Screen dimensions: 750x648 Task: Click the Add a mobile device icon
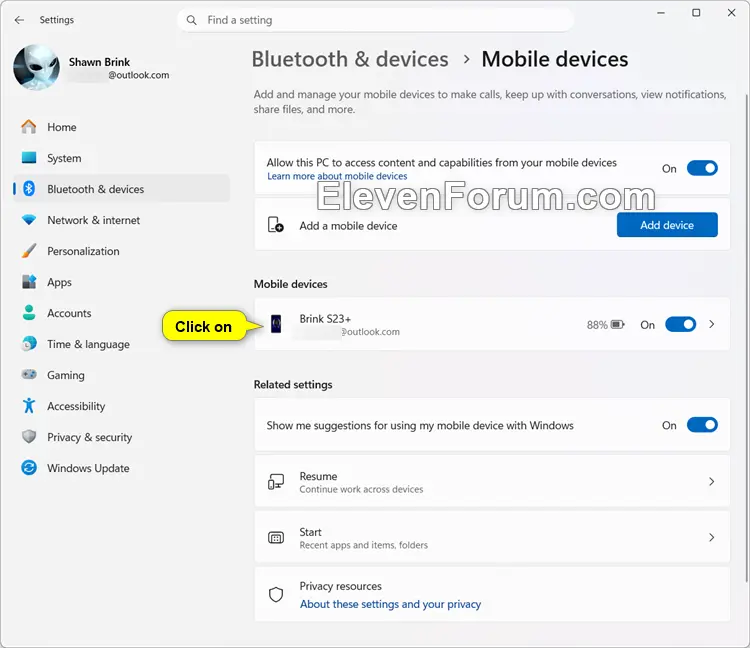[x=276, y=225]
